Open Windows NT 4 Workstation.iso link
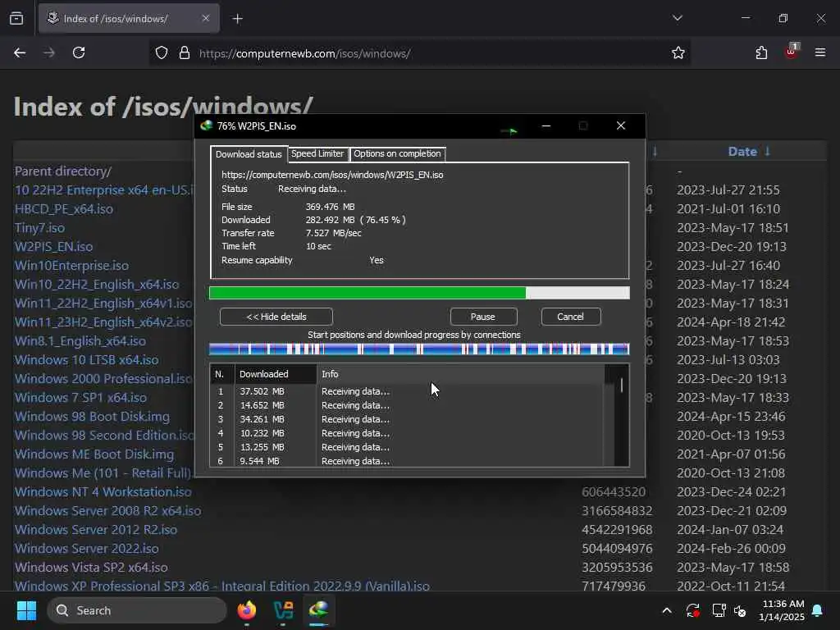840x630 pixels. pos(103,492)
